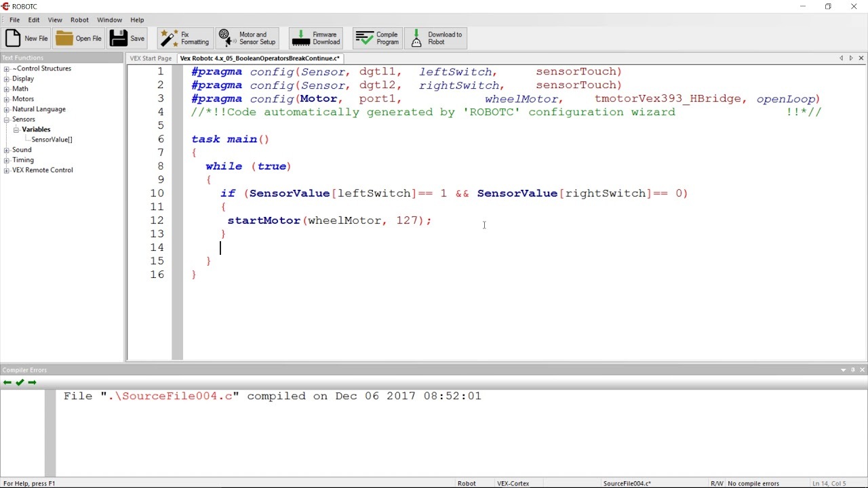Viewport: 868px width, 488px height.
Task: Close the Compiler Errors panel
Action: 863,370
